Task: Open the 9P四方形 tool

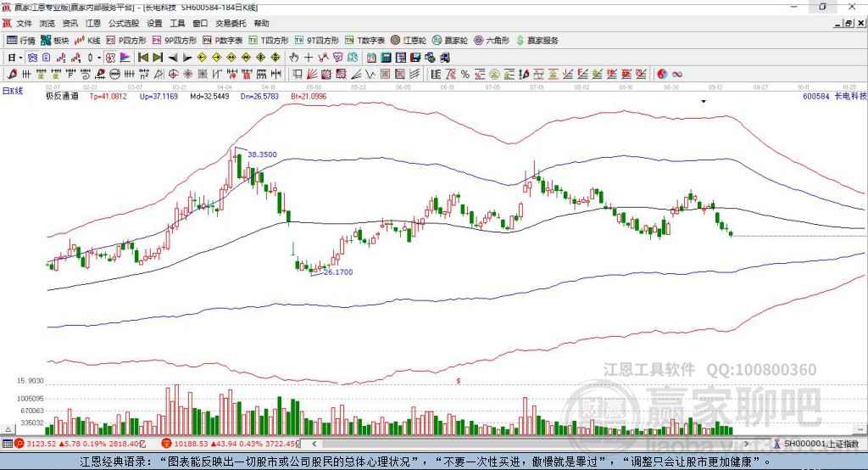Action: [x=175, y=41]
